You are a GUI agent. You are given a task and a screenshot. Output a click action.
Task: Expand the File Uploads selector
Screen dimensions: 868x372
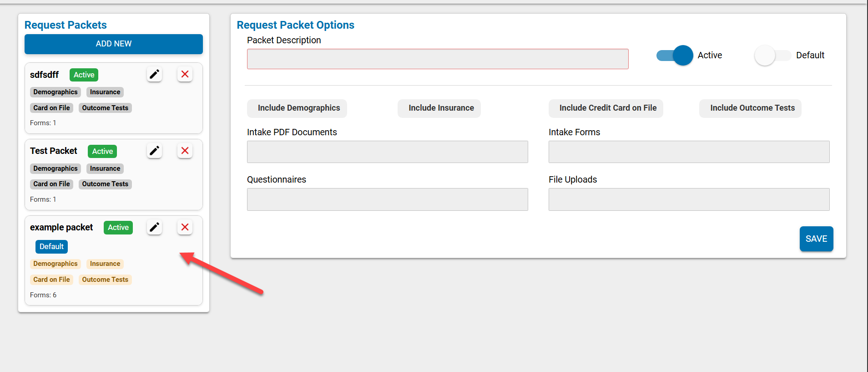coord(689,199)
